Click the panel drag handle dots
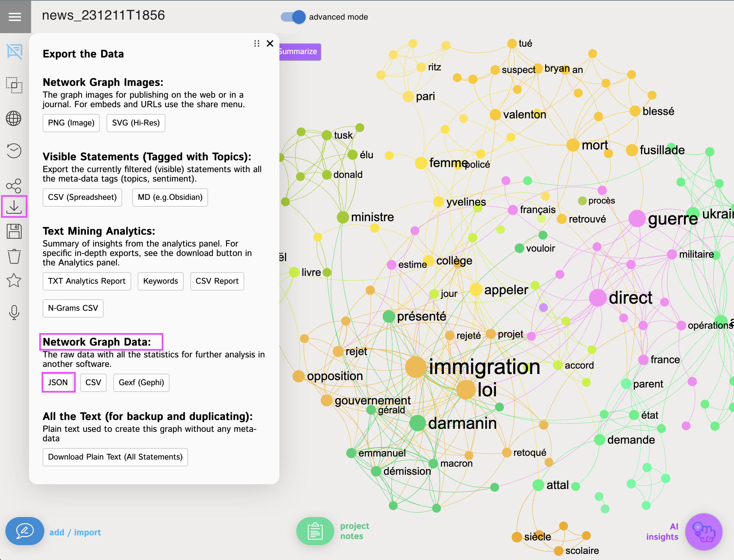Image resolution: width=734 pixels, height=560 pixels. click(x=257, y=44)
